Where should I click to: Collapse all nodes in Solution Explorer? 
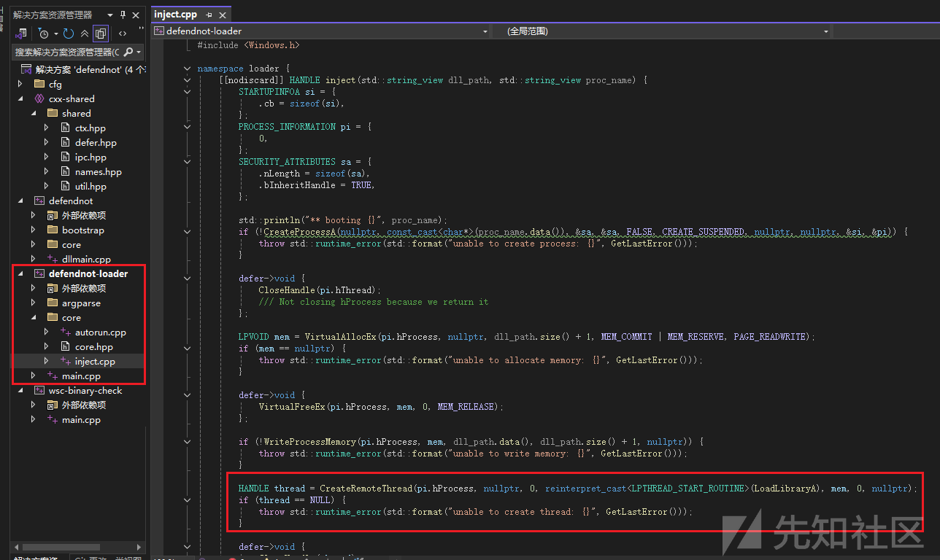tap(85, 34)
